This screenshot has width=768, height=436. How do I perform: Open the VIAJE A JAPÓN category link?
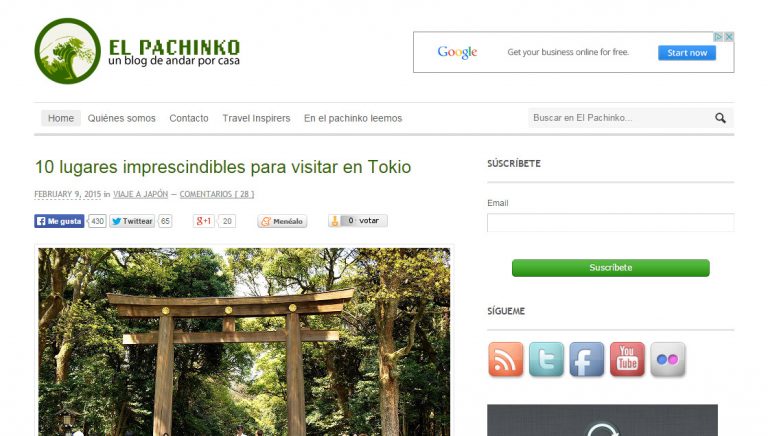tap(141, 194)
